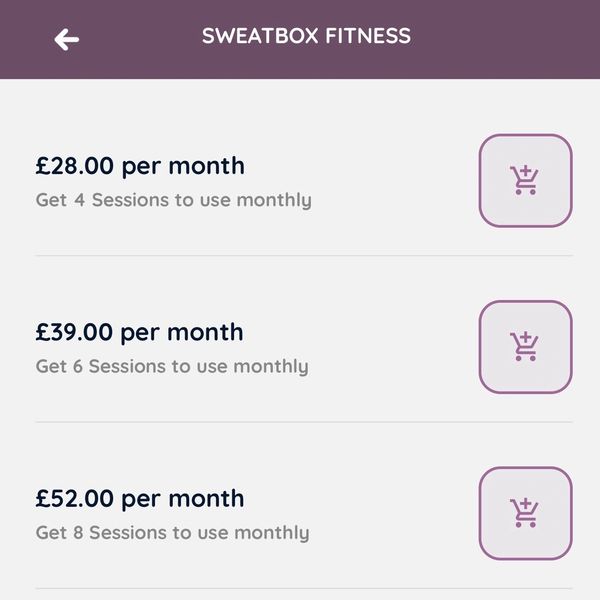Tap the SWEATBOX FITNESS header title
The width and height of the screenshot is (600, 600).
point(306,36)
